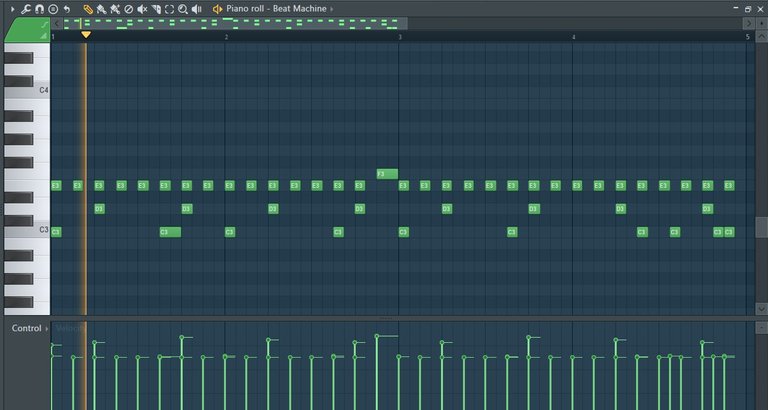Click the pattern overview thumbnail strip
This screenshot has width=768, height=410.
click(x=235, y=23)
